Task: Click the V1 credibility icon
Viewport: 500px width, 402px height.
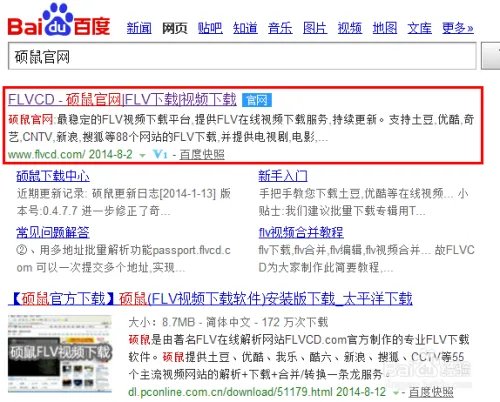Action: (160, 154)
